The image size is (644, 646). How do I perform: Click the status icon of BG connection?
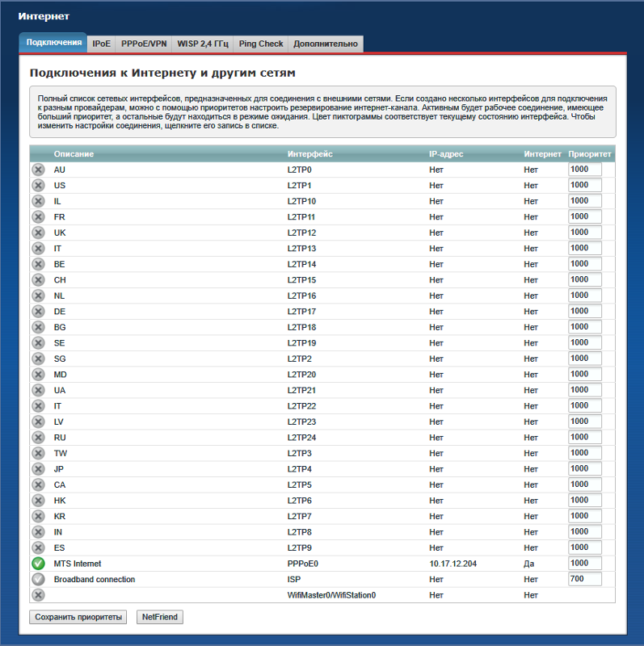[38, 327]
